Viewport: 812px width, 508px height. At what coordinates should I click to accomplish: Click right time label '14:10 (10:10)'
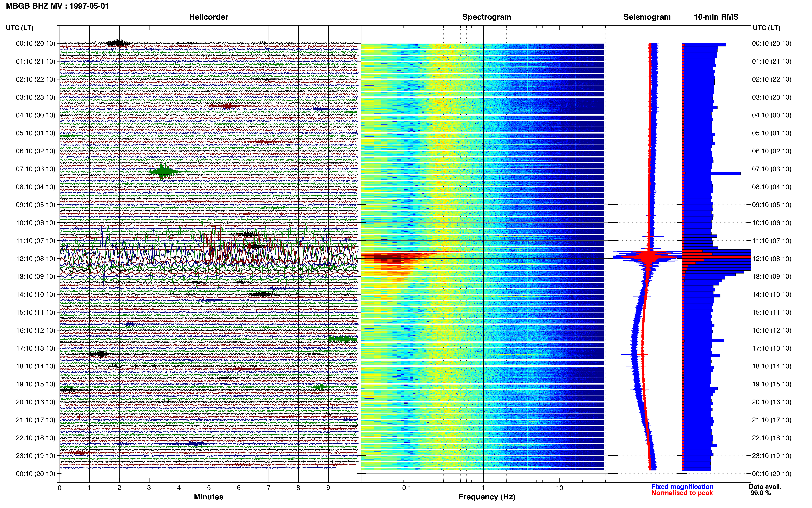tap(772, 295)
